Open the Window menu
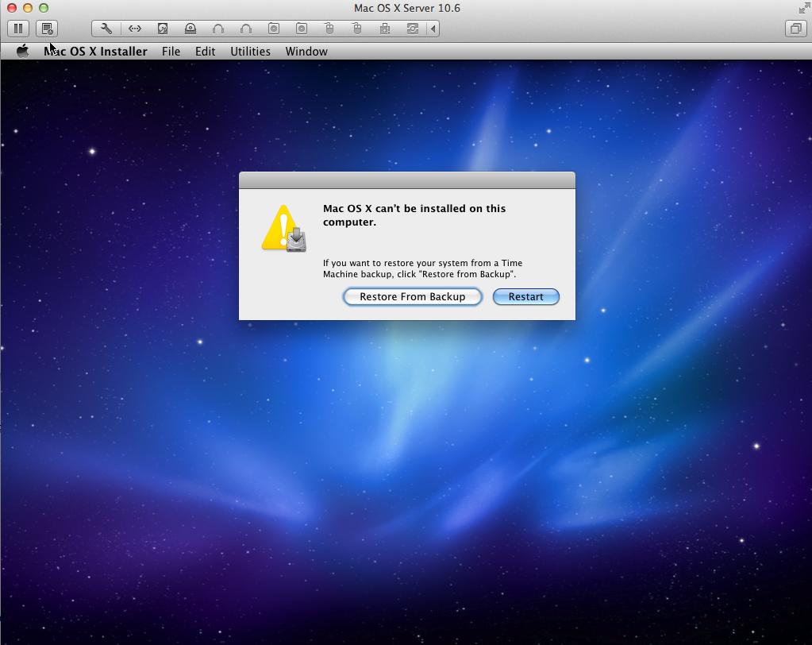This screenshot has height=645, width=812. [306, 52]
